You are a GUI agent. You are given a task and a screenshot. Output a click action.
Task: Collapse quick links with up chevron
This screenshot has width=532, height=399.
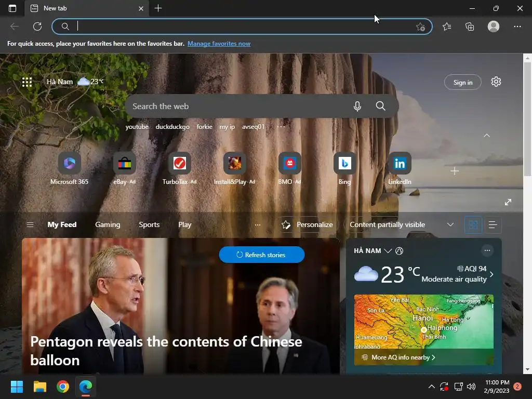click(x=486, y=136)
